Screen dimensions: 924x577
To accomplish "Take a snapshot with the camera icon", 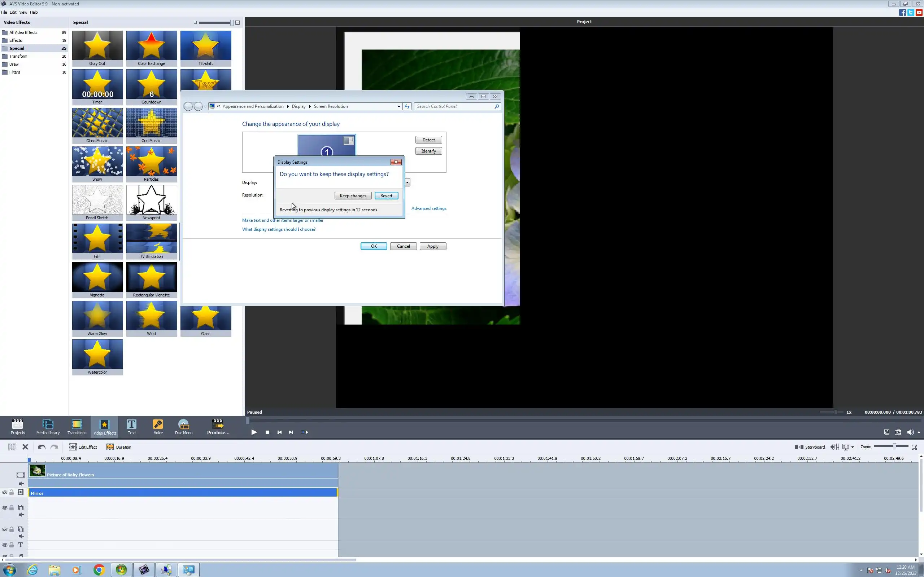I will tap(898, 432).
